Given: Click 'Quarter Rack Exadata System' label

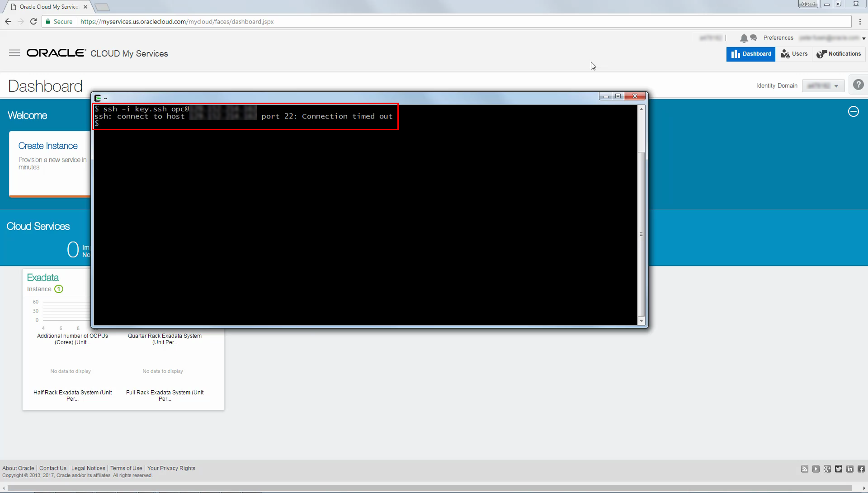Looking at the screenshot, I should (165, 339).
